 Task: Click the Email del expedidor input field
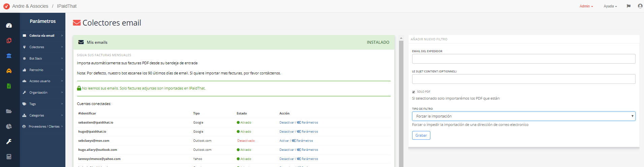[x=523, y=59]
